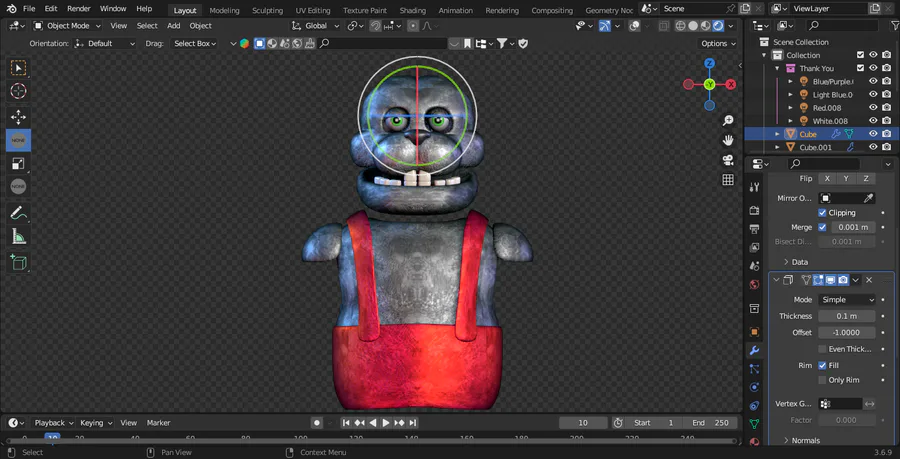Switch to the Shading workspace tab
This screenshot has width=900, height=459.
coord(413,10)
